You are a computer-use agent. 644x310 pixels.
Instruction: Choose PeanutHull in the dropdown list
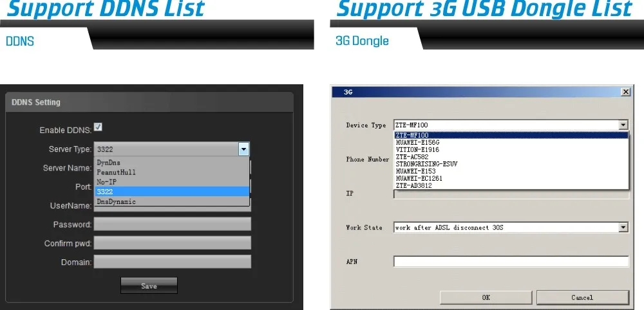coord(116,172)
